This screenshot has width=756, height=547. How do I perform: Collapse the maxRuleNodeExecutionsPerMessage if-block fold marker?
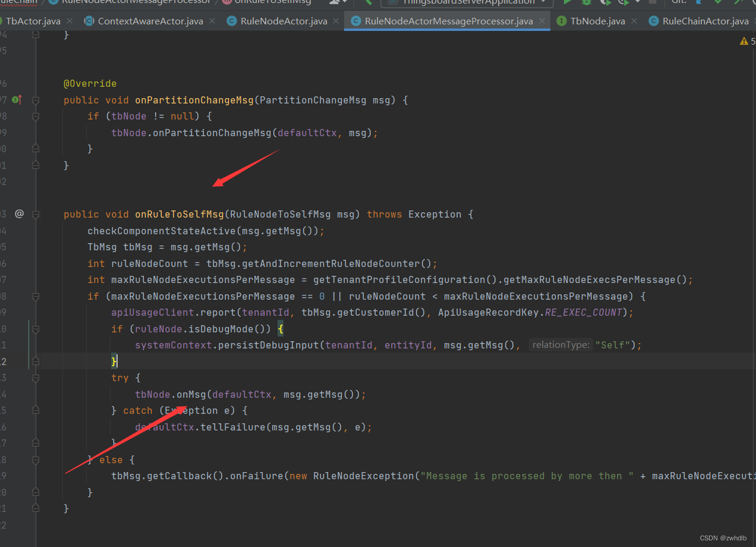[x=36, y=296]
